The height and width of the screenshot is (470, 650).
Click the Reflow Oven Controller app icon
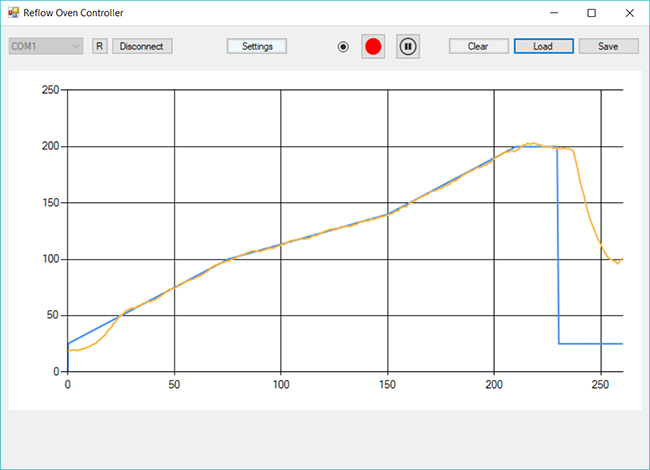click(13, 13)
